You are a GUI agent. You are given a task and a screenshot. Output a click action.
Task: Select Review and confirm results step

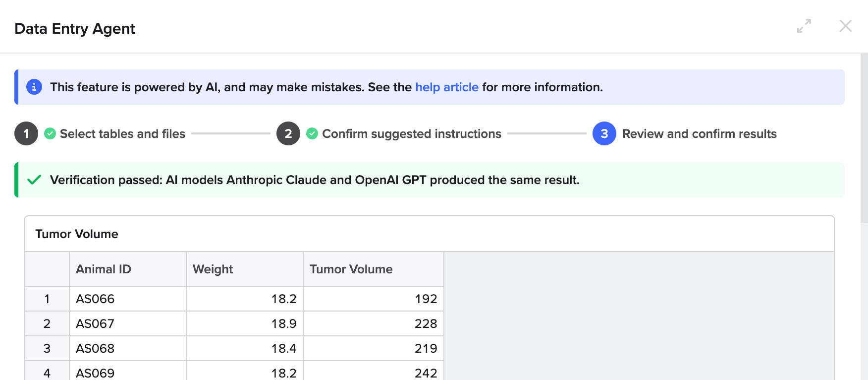coord(699,134)
